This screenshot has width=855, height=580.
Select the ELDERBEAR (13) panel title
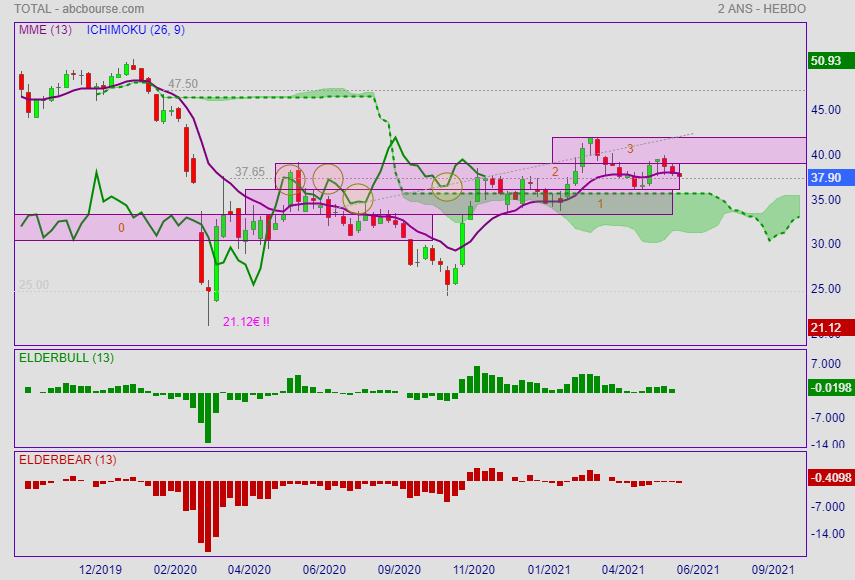point(68,460)
